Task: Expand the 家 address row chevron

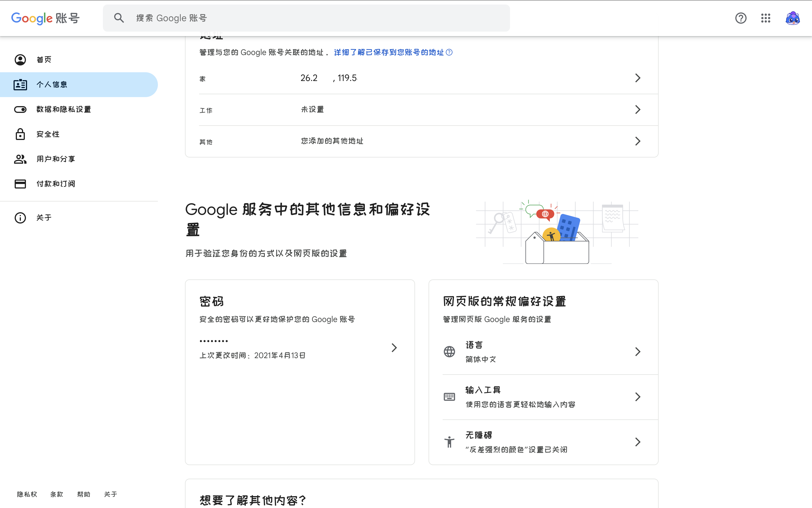Action: [x=637, y=78]
